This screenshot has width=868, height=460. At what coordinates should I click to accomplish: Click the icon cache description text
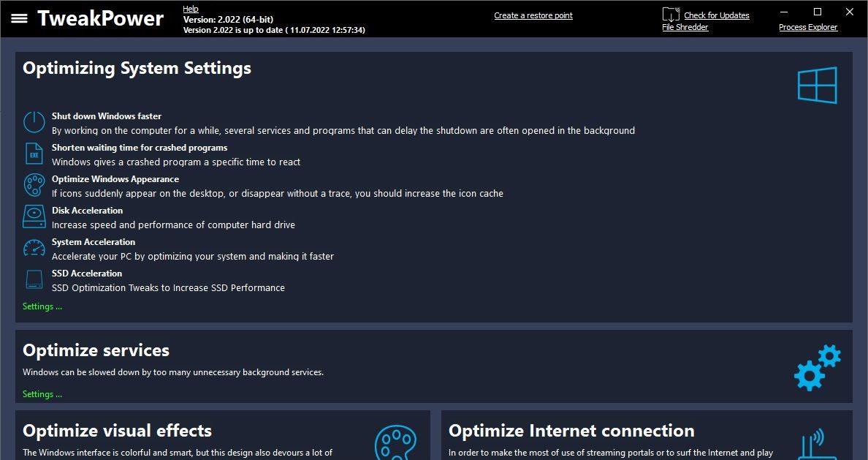(278, 193)
